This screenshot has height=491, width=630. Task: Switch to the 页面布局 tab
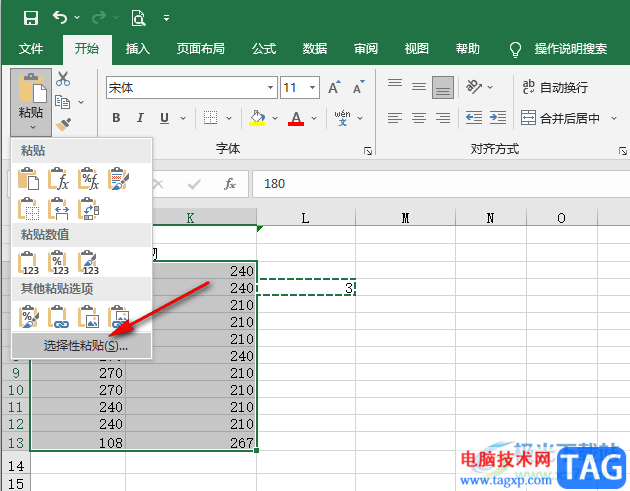click(200, 49)
